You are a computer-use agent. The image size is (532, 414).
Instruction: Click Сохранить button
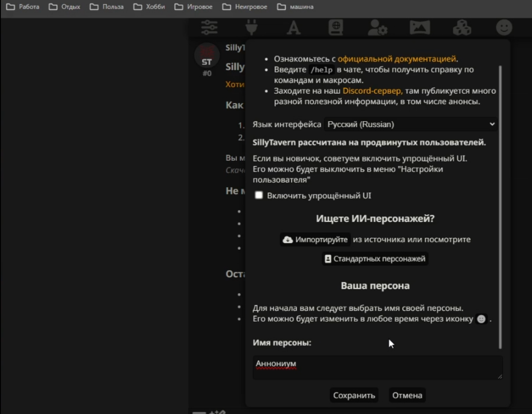click(x=354, y=395)
